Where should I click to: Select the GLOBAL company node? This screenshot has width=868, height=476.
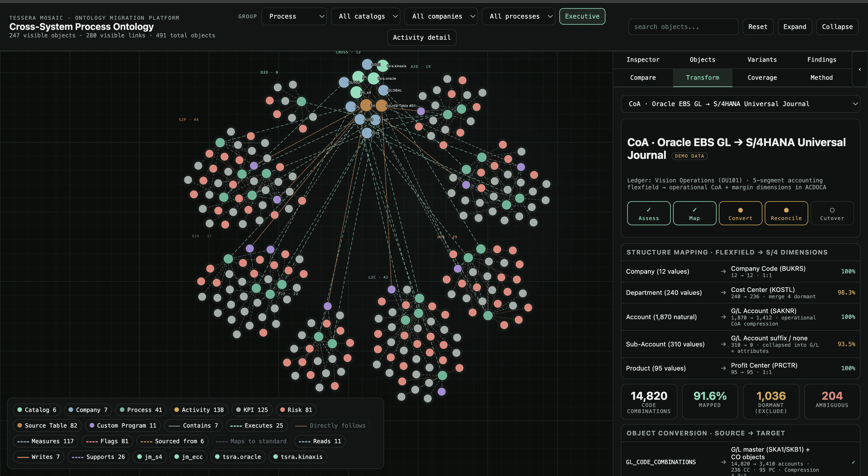pyautogui.click(x=384, y=90)
